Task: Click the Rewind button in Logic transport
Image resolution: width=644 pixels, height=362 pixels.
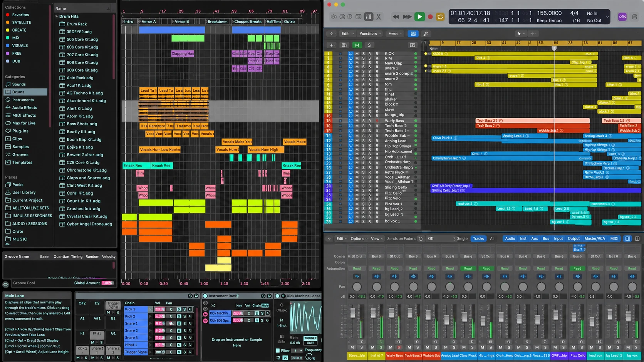Action: click(x=396, y=17)
